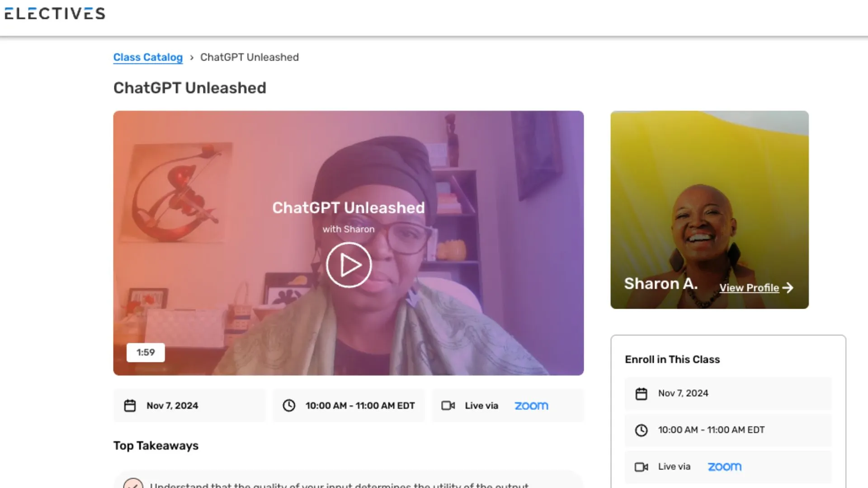This screenshot has height=488, width=868.
Task: Click the arrow icon beside View Profile
Action: coord(788,288)
